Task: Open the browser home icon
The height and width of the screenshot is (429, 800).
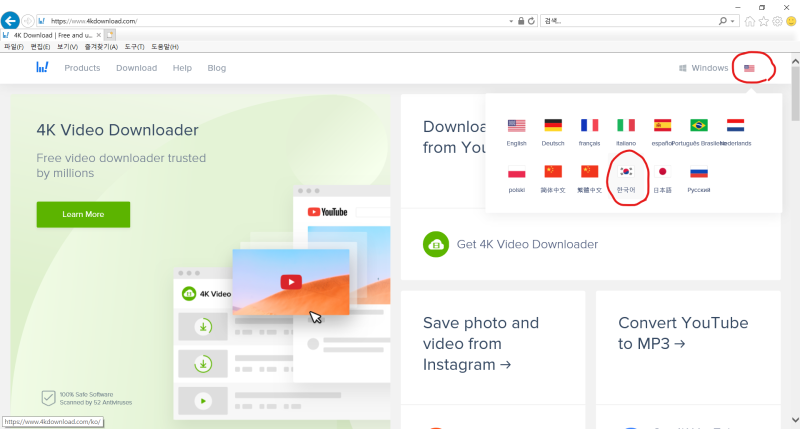Action: (749, 21)
